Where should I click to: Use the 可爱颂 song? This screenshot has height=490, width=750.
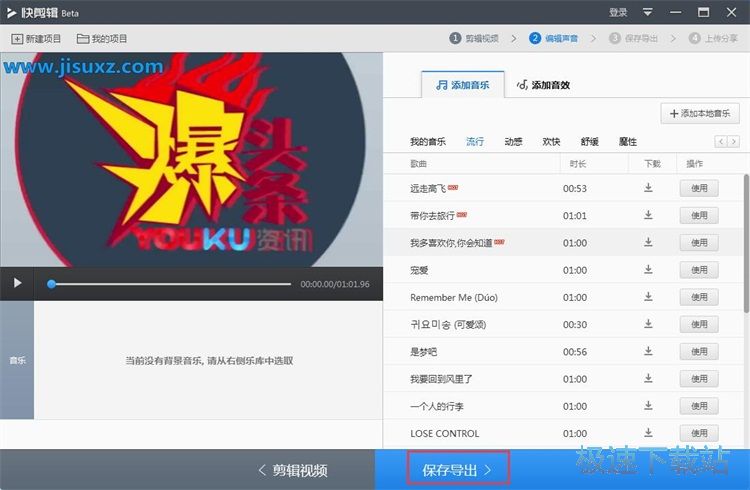pos(699,324)
